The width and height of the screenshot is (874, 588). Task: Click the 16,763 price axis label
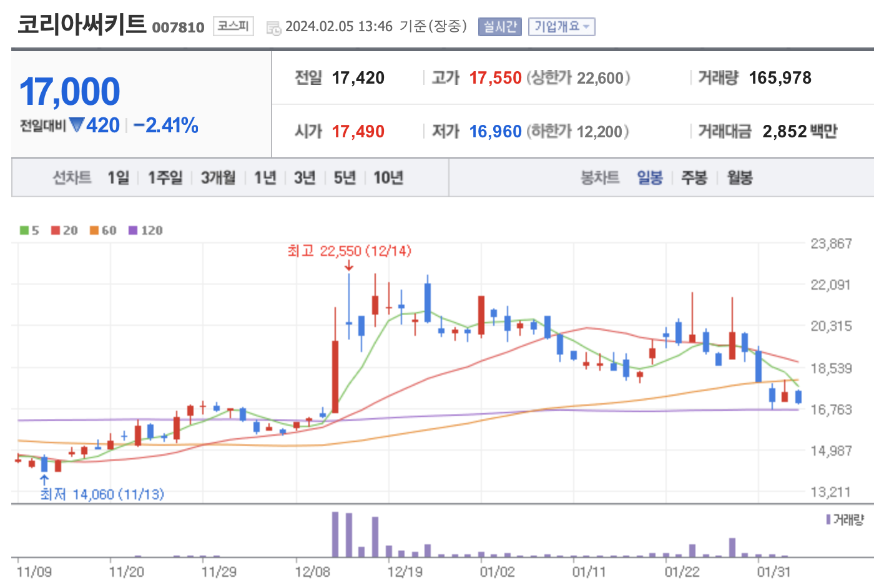point(831,409)
